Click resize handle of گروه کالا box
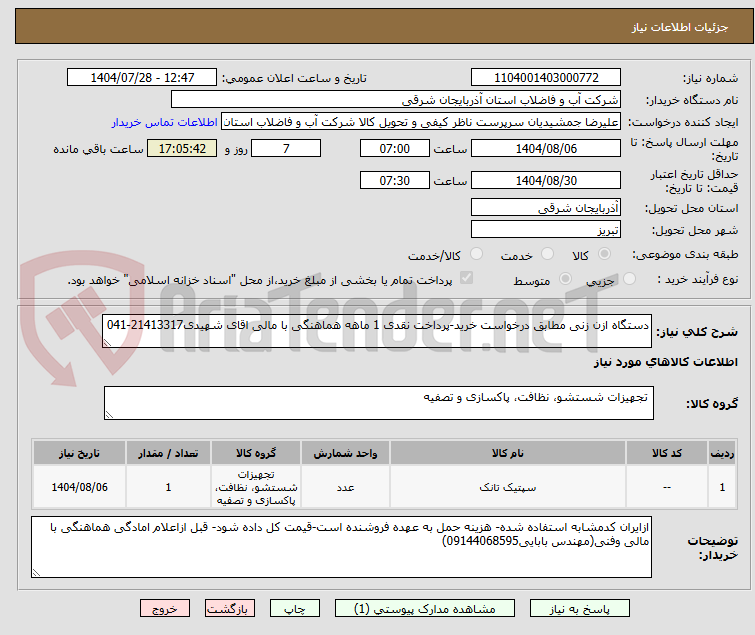This screenshot has width=755, height=635. pos(109,415)
